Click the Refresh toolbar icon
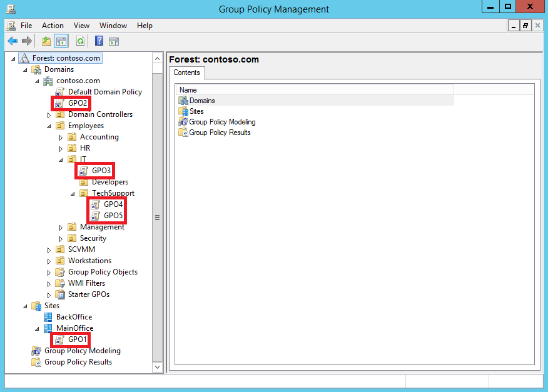 coord(80,41)
